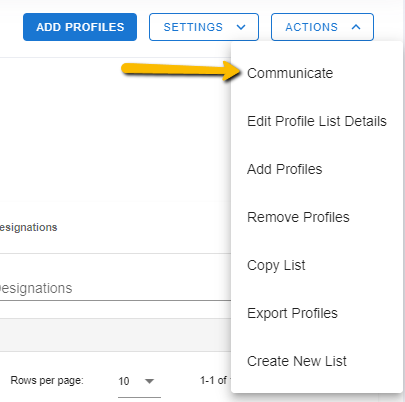Click the ADD PROFILES button
405x402 pixels.
80,27
